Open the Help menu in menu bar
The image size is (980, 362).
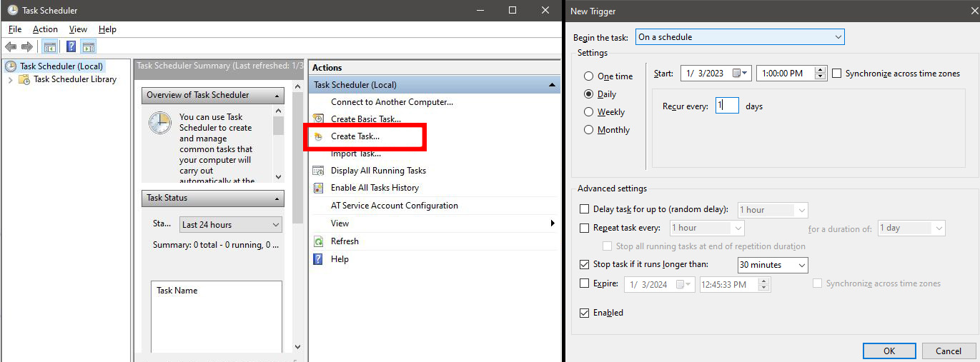107,29
